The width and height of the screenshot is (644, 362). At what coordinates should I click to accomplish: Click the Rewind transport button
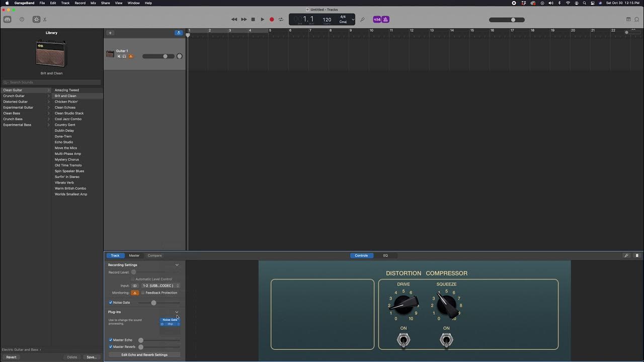coord(234,20)
